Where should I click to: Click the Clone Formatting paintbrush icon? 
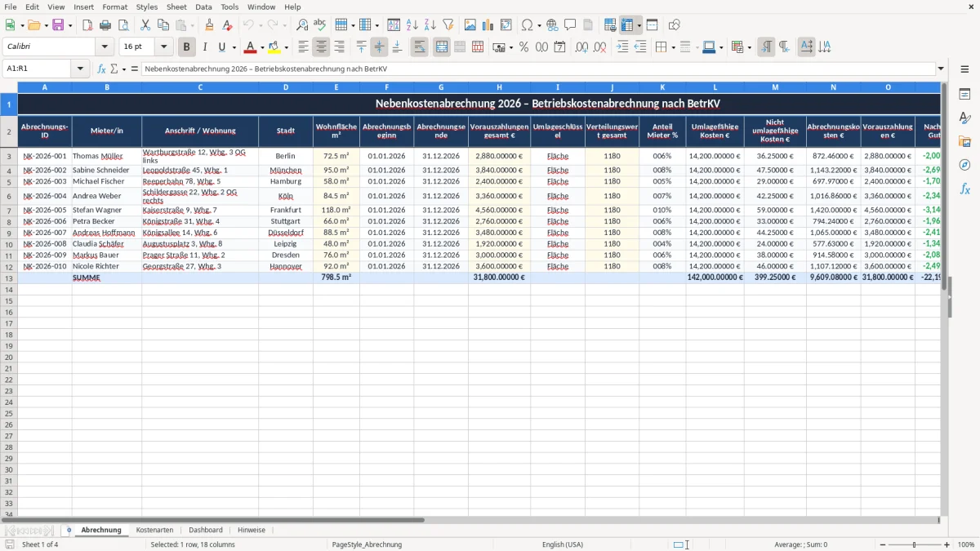click(209, 25)
